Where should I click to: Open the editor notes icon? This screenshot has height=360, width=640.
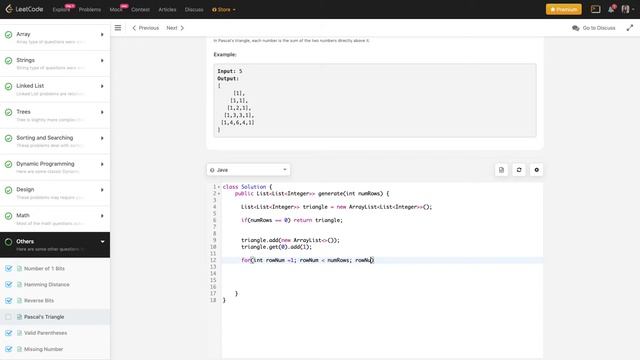click(x=501, y=170)
